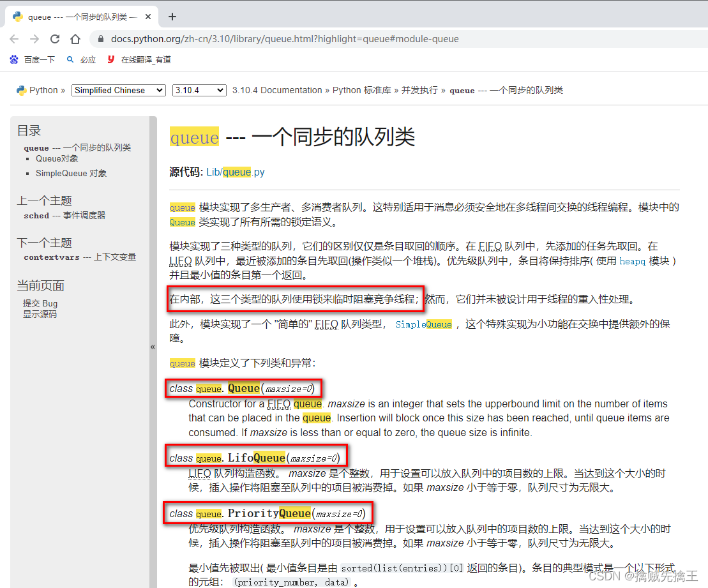Open the 并发执行 breadcrumb link
The image size is (708, 588).
[419, 90]
